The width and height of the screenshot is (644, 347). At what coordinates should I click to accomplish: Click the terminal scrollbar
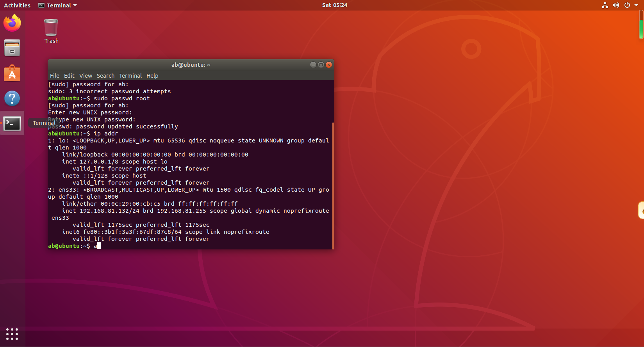[x=333, y=185]
